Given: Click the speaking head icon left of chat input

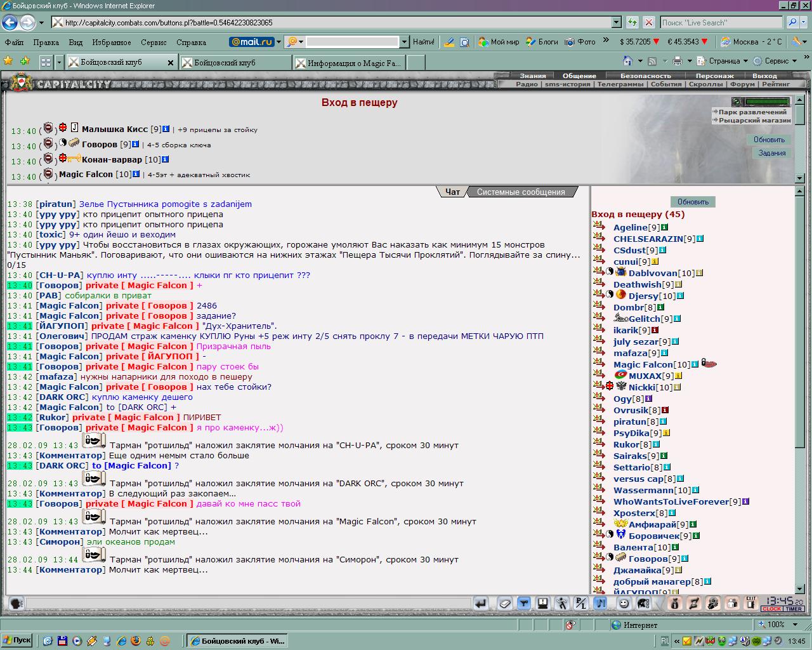Looking at the screenshot, I should 16,603.
